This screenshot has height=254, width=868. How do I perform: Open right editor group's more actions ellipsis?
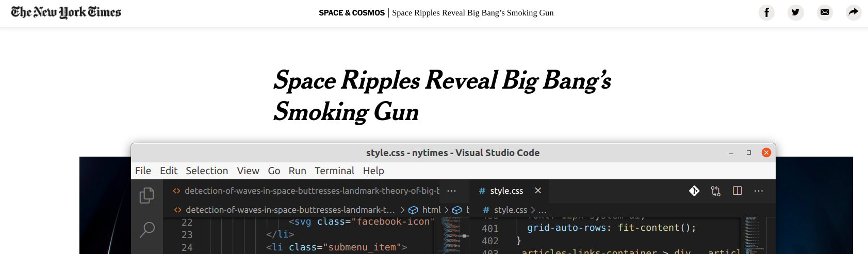click(758, 191)
